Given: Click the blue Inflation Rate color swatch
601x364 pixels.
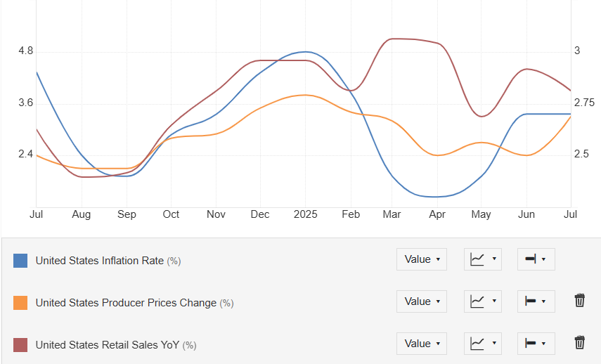Looking at the screenshot, I should [x=20, y=261].
